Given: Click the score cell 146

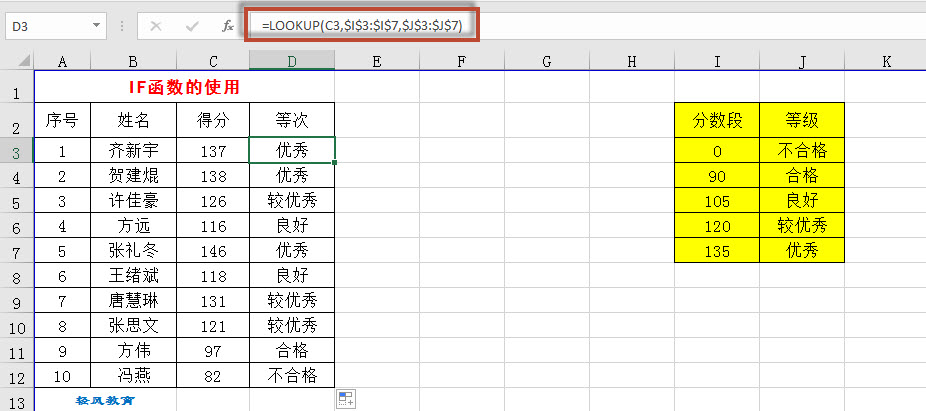Looking at the screenshot, I should (x=213, y=250).
